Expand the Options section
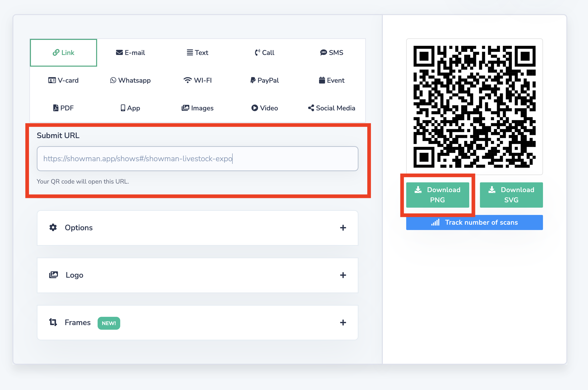 click(343, 228)
